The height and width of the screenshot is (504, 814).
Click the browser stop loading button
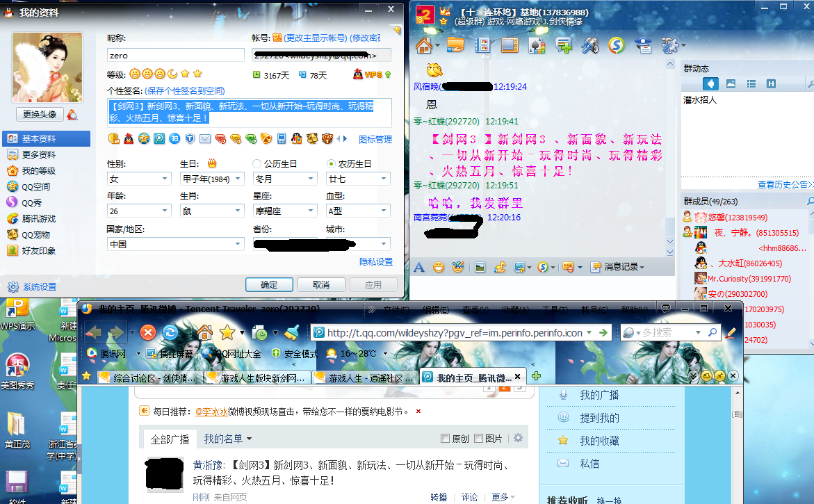click(x=148, y=332)
